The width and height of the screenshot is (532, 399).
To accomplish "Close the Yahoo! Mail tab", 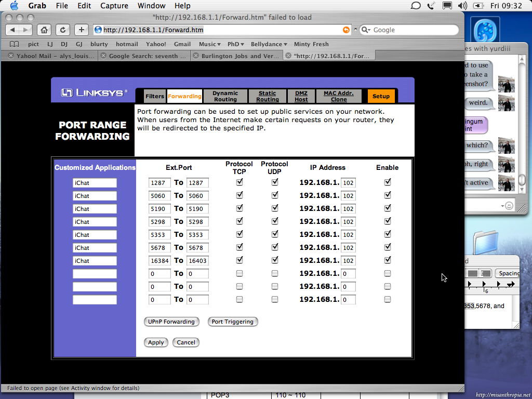I will click(10, 56).
